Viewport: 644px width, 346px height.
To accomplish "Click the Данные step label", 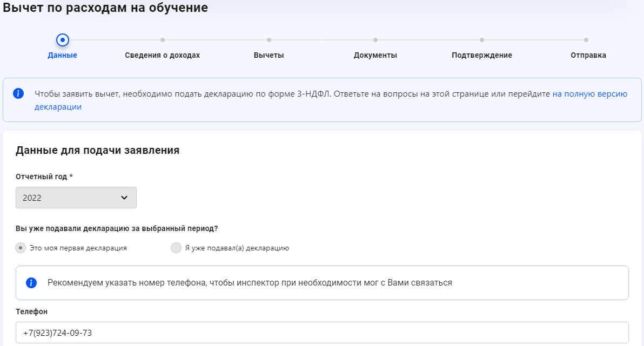I will [62, 55].
